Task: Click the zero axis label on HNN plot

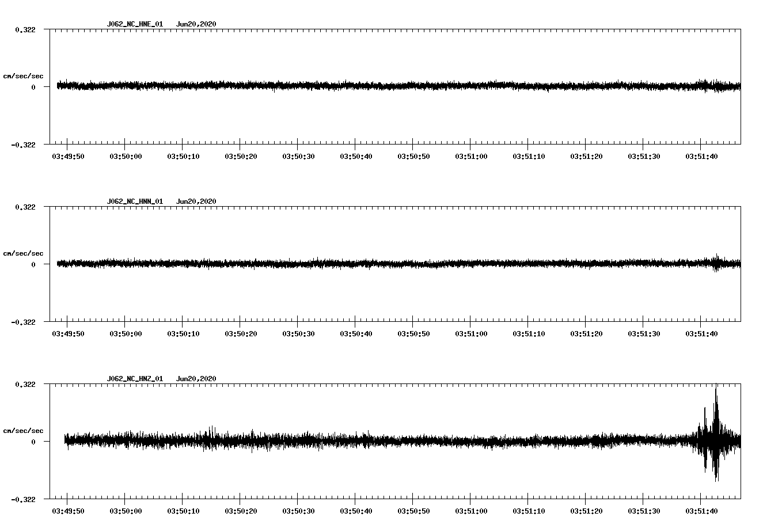Action: 33,265
